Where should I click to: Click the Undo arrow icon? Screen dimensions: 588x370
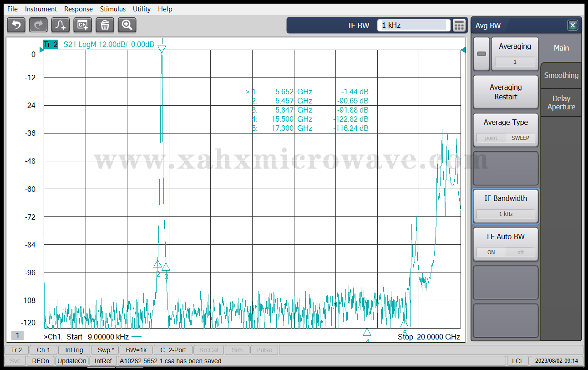(16, 25)
